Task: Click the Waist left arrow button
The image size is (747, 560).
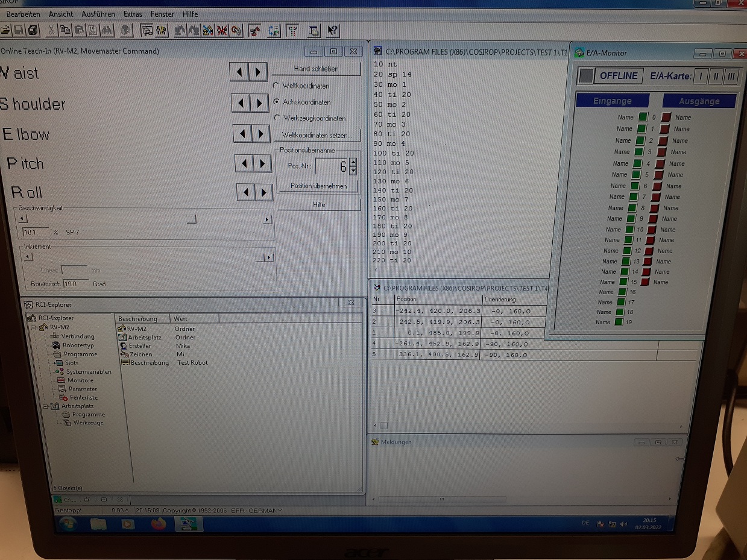Action: coord(239,72)
